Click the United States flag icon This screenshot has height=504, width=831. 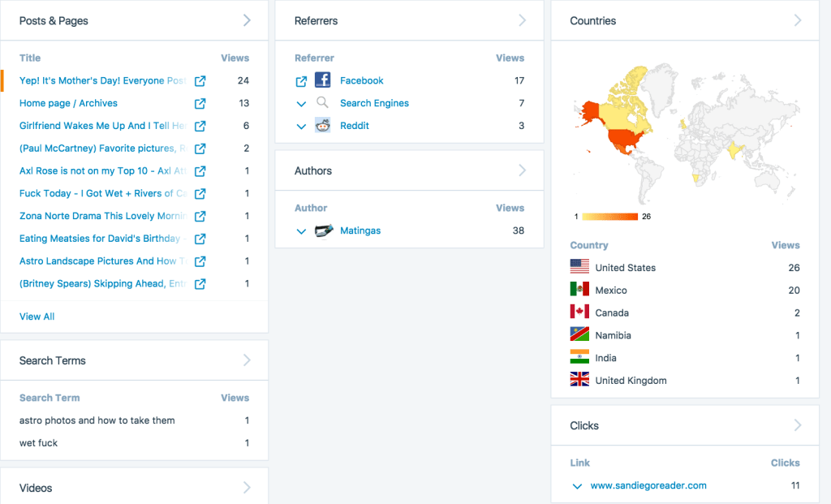coord(579,267)
